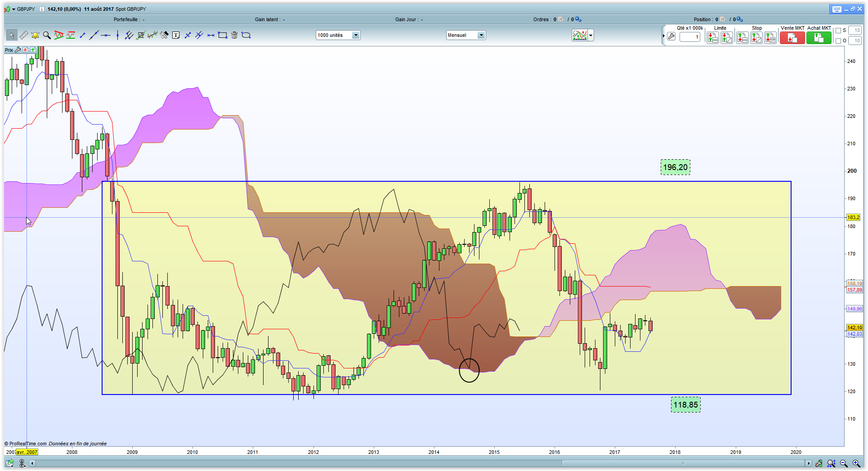The image size is (868, 471).
Task: Add a text annotation with T tool
Action: click(x=176, y=35)
